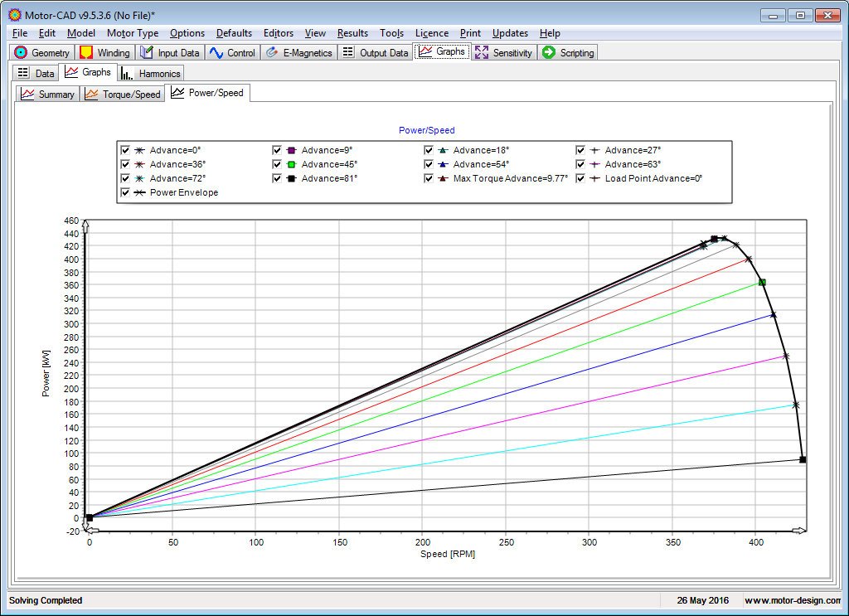Uncheck the Power Envelope checkbox
Viewport: 849px width, 616px height.
pyautogui.click(x=125, y=192)
